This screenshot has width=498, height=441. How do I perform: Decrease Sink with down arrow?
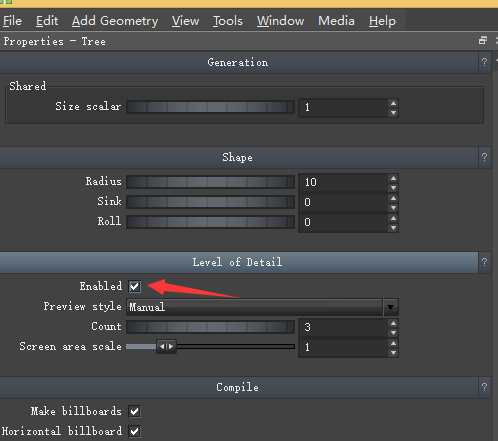[393, 208]
